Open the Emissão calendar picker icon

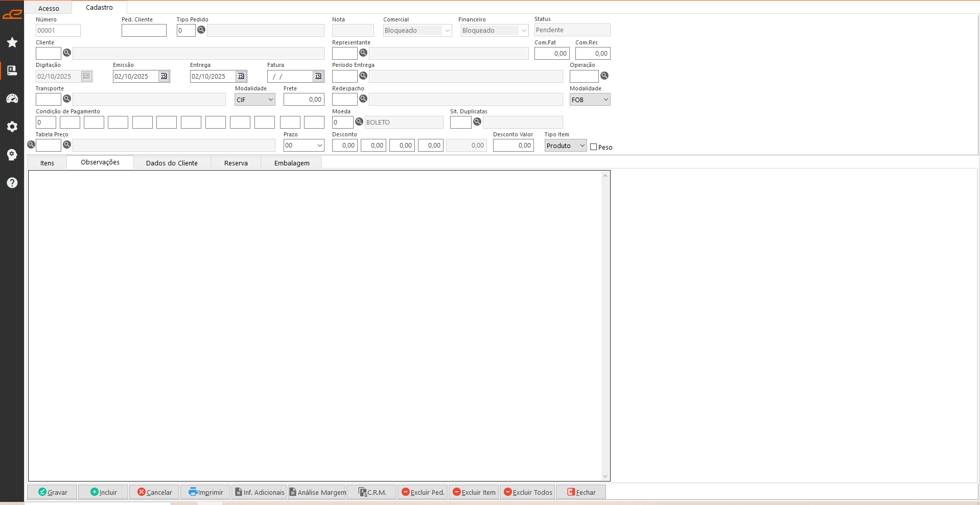pos(164,76)
